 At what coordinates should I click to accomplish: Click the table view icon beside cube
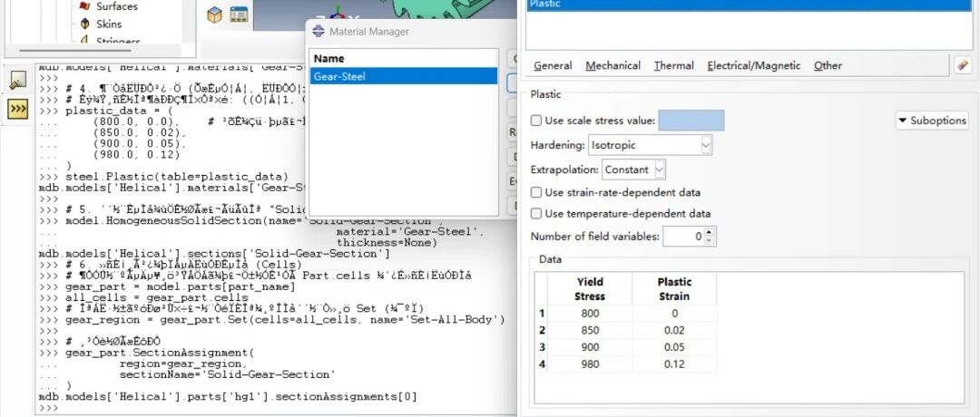238,15
